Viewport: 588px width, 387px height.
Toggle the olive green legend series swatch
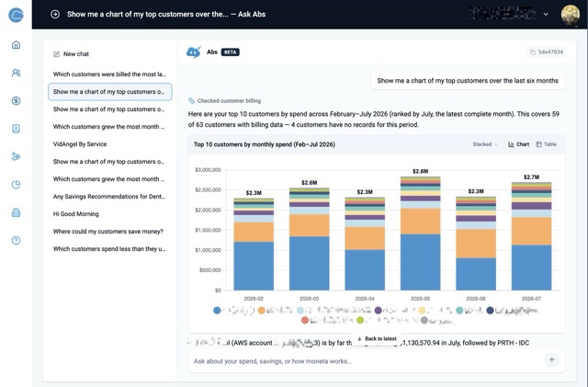coord(360,320)
